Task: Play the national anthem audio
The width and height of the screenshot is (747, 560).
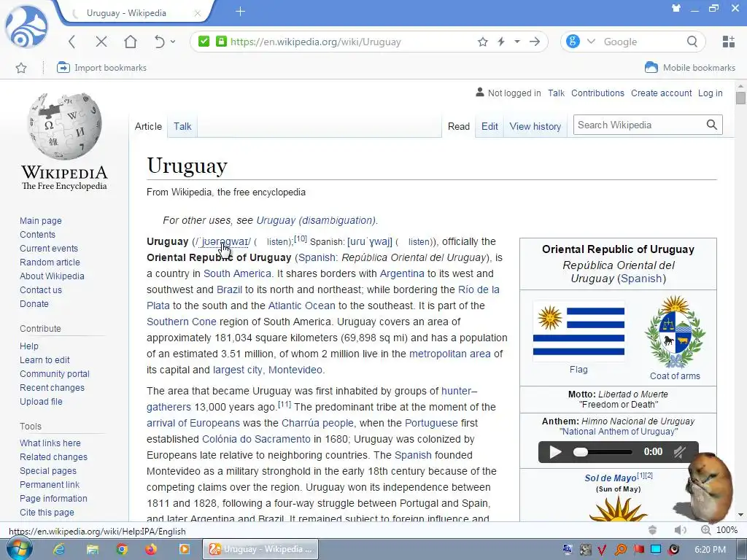Action: [555, 451]
